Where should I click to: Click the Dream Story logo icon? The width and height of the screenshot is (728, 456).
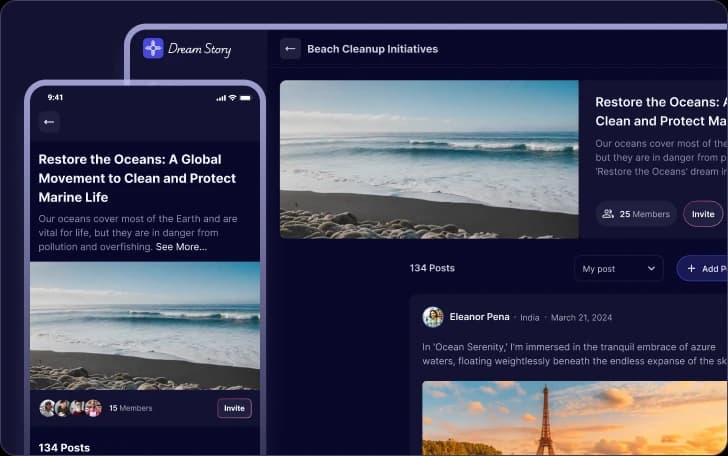pyautogui.click(x=153, y=48)
